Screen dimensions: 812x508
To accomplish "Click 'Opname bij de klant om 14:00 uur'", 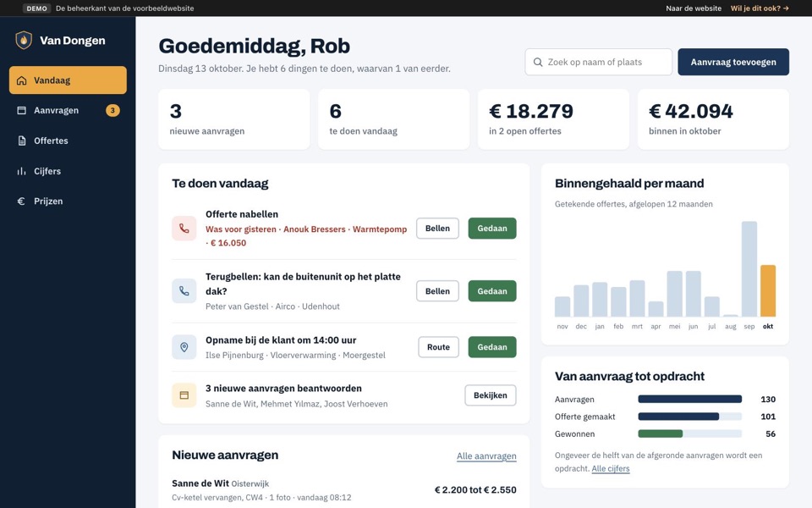I will [x=281, y=340].
